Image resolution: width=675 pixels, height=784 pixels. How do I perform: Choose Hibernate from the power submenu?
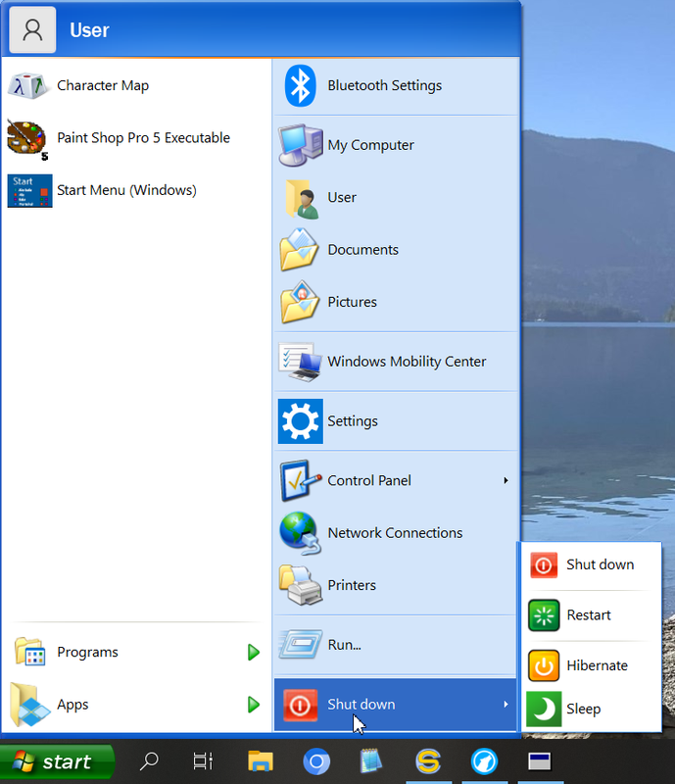(596, 665)
